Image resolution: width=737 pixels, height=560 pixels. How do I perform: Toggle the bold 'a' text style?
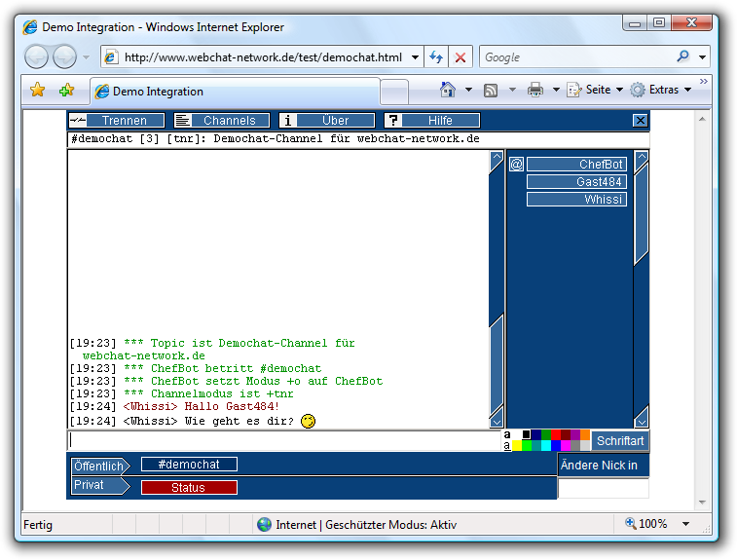pos(507,435)
